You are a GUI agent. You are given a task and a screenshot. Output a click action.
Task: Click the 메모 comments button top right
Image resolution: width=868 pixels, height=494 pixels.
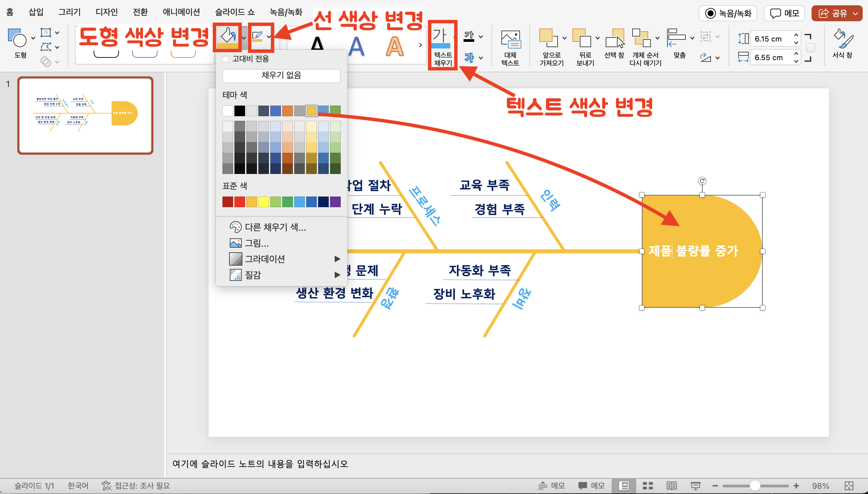784,13
